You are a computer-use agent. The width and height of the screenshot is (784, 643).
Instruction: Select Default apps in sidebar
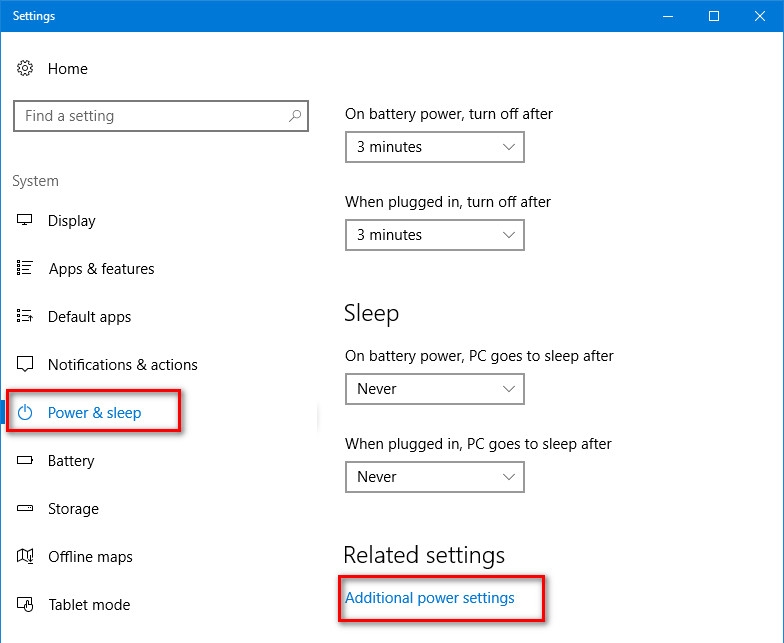[90, 316]
